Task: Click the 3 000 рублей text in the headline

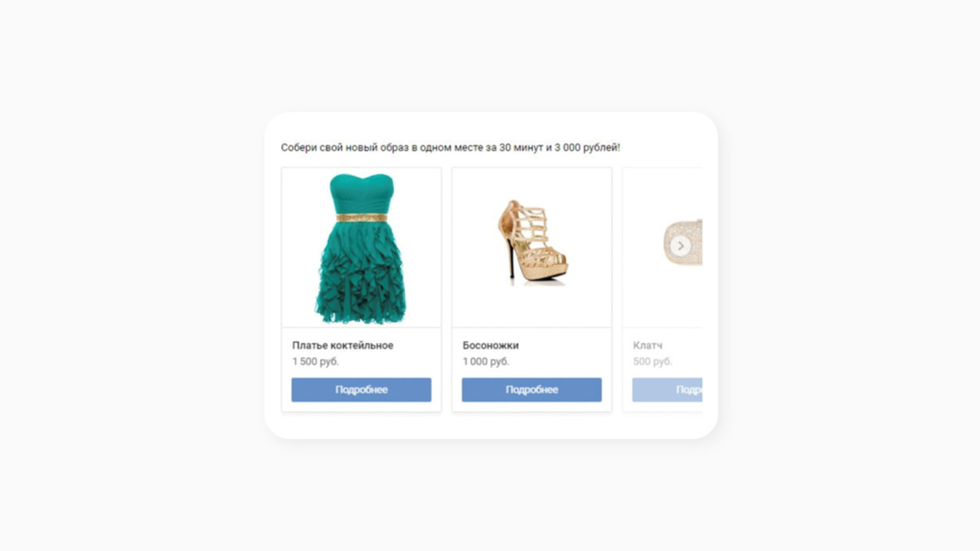Action: click(x=587, y=148)
